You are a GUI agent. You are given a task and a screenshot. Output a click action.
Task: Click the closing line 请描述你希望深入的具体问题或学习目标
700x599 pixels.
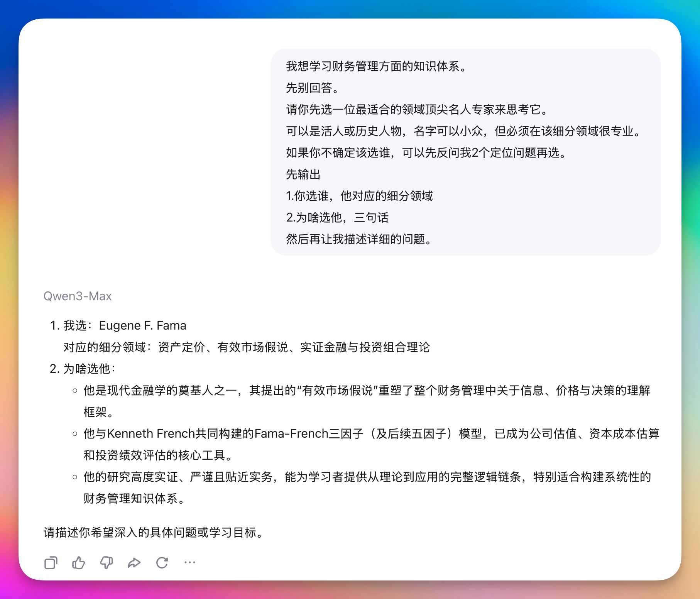pyautogui.click(x=153, y=531)
